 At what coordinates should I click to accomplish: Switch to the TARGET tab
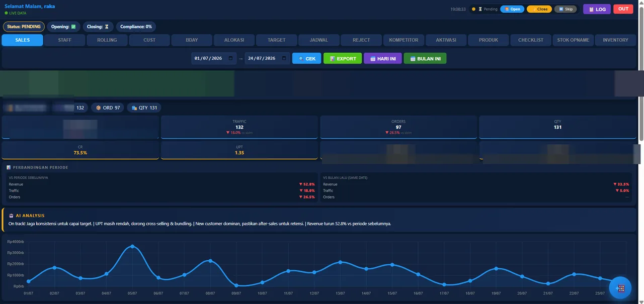277,40
